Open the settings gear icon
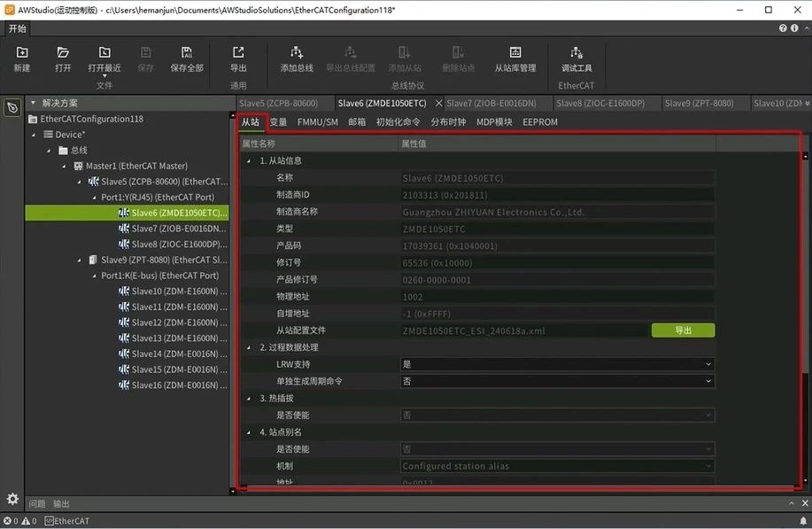Image resolution: width=812 pixels, height=529 pixels. 12,499
